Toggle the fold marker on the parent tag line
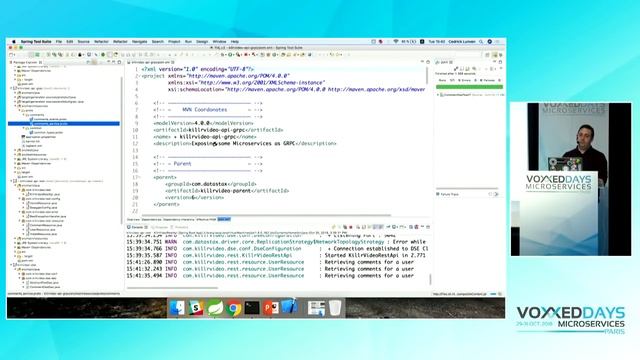The width and height of the screenshot is (640, 360). pyautogui.click(x=140, y=177)
